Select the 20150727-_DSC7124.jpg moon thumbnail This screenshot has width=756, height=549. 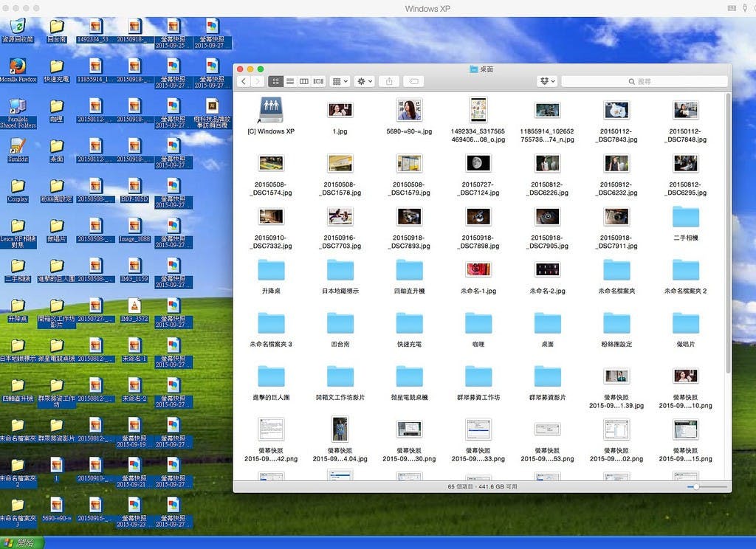point(478,164)
